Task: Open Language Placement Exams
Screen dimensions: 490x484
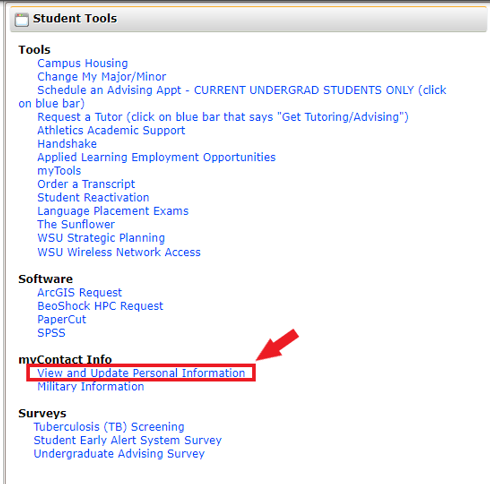Action: [x=113, y=211]
